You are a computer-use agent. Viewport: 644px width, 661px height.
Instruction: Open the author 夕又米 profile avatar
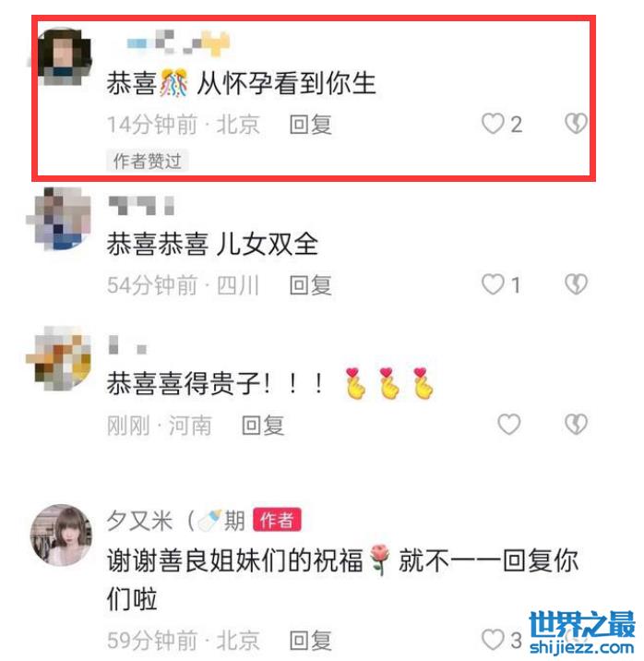click(x=62, y=535)
